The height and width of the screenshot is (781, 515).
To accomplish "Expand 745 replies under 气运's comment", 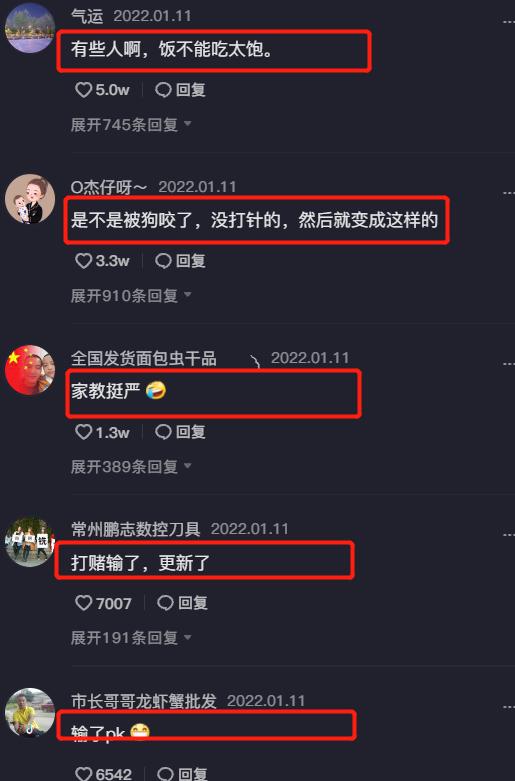I will pyautogui.click(x=131, y=124).
